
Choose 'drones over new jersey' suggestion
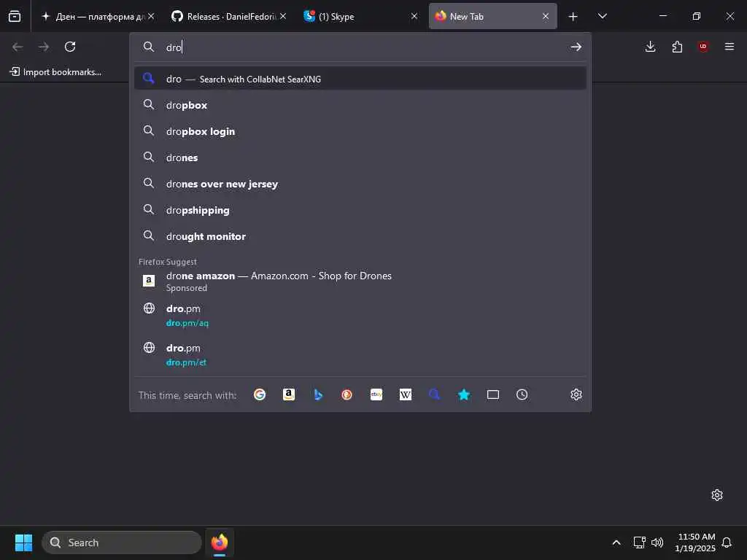point(360,183)
